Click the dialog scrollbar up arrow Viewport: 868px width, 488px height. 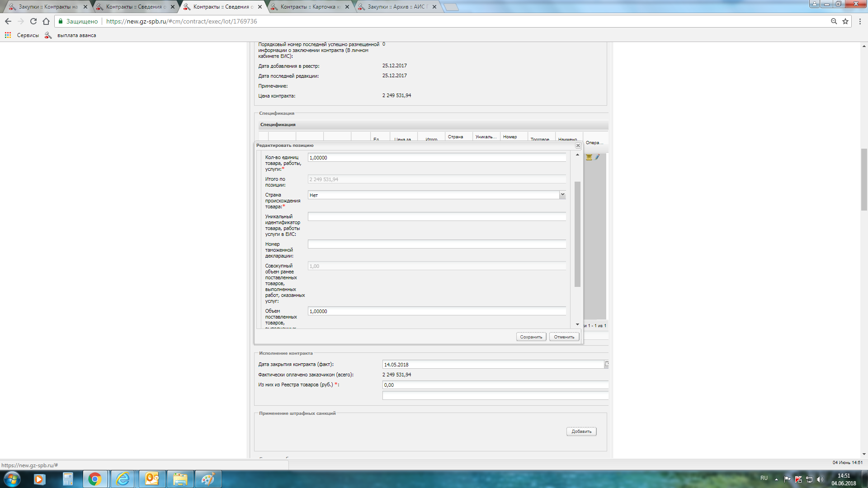(577, 155)
